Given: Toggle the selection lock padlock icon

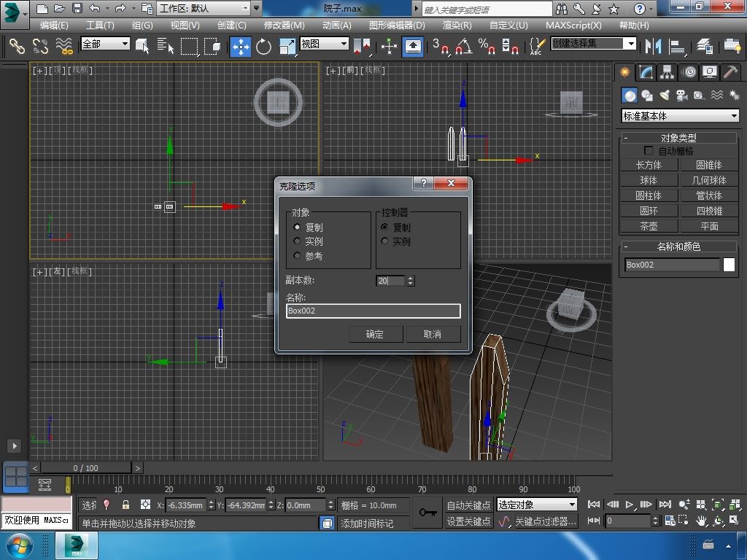Looking at the screenshot, I should [125, 505].
